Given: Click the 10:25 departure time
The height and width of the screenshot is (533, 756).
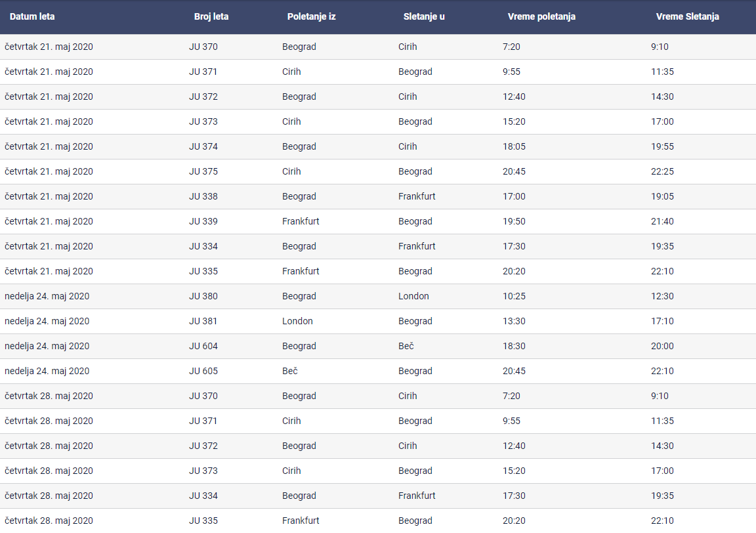Looking at the screenshot, I should 514,296.
